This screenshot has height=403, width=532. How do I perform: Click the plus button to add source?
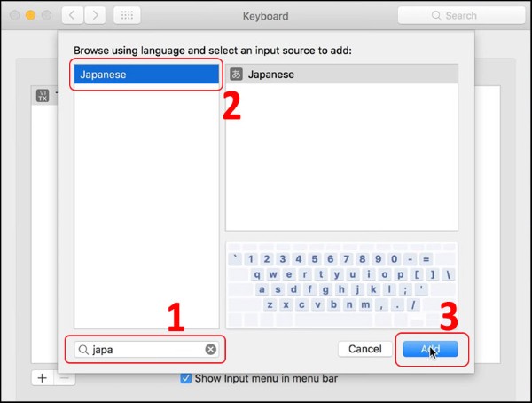tap(42, 378)
